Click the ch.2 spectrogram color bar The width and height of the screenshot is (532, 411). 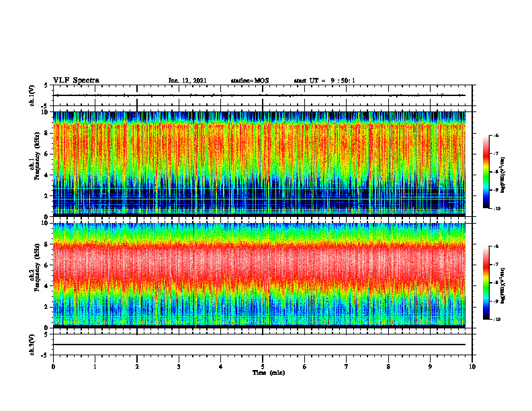(x=486, y=283)
